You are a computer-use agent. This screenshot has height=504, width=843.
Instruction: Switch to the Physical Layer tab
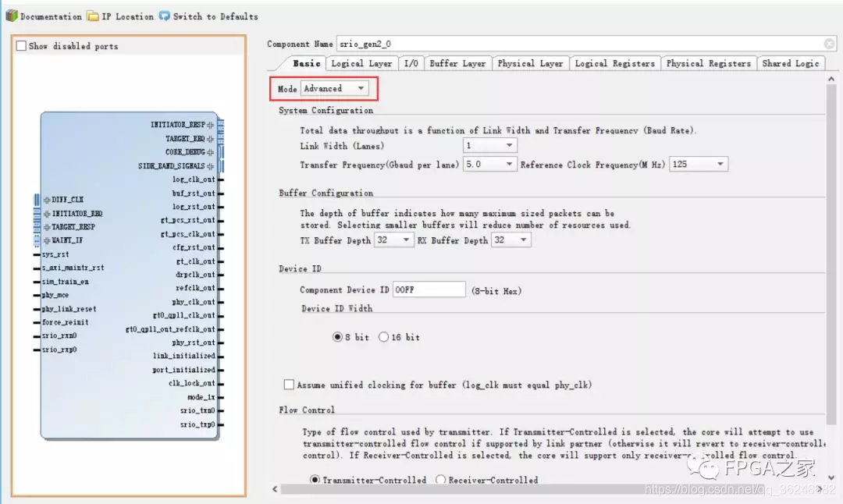click(530, 63)
